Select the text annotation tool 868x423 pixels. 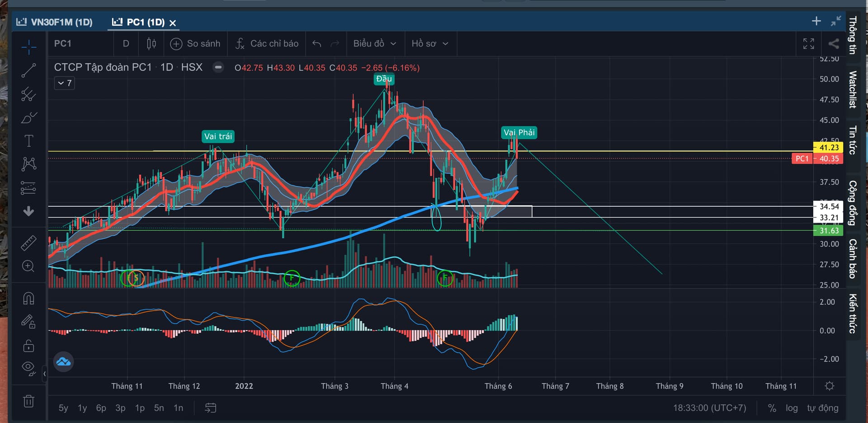[x=28, y=141]
